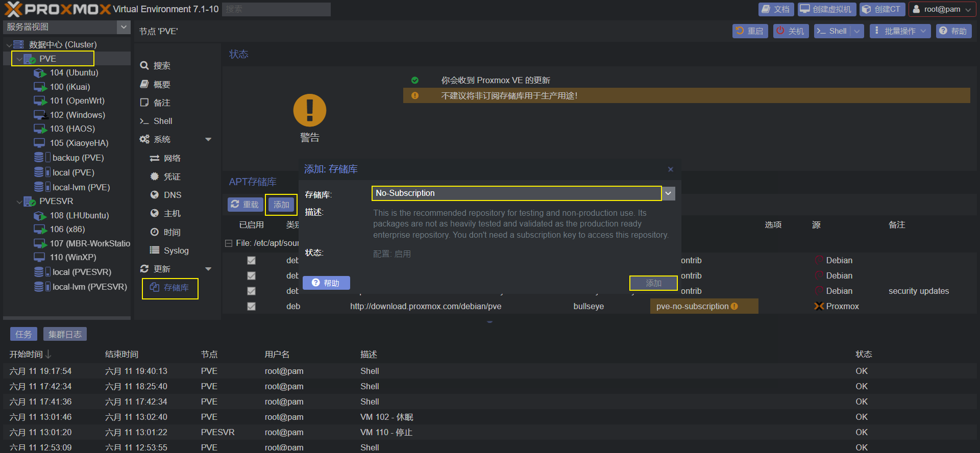This screenshot has width=980, height=453.
Task: Switch to 任务 tasks tab
Action: coord(23,334)
